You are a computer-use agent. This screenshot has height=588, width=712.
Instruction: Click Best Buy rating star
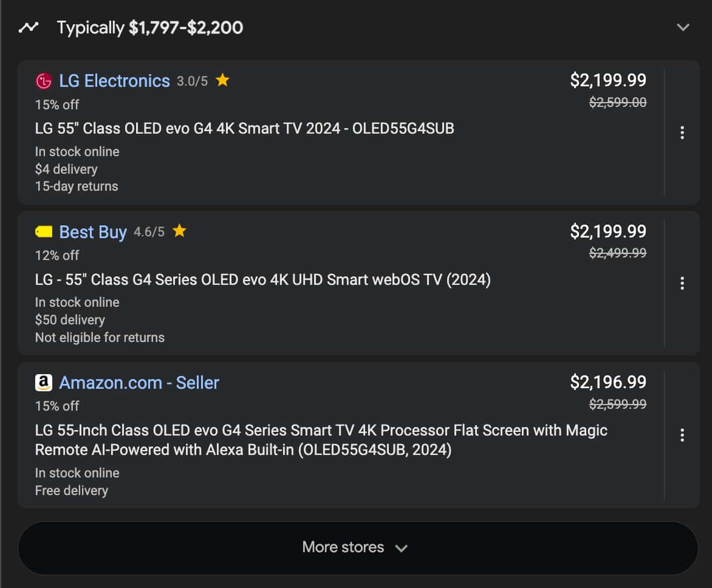[x=179, y=231]
